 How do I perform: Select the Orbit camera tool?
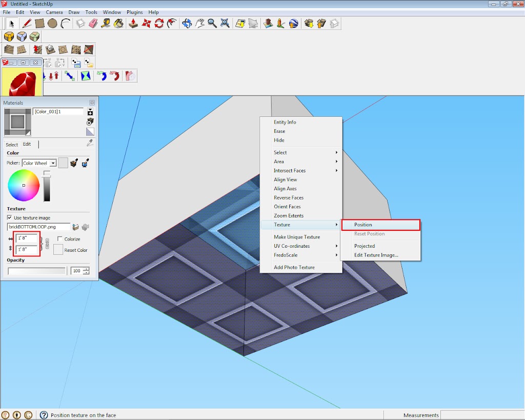click(x=187, y=24)
